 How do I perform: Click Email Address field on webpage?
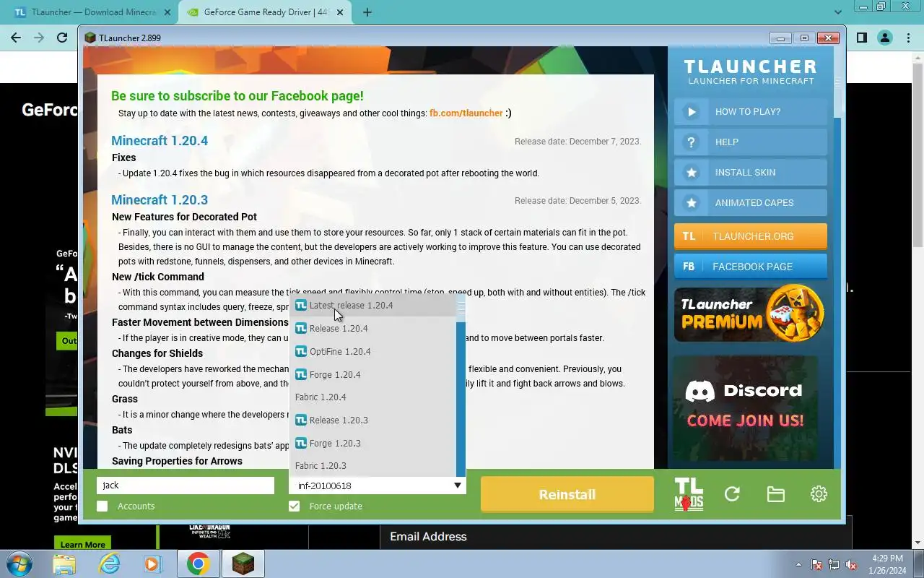pyautogui.click(x=615, y=537)
